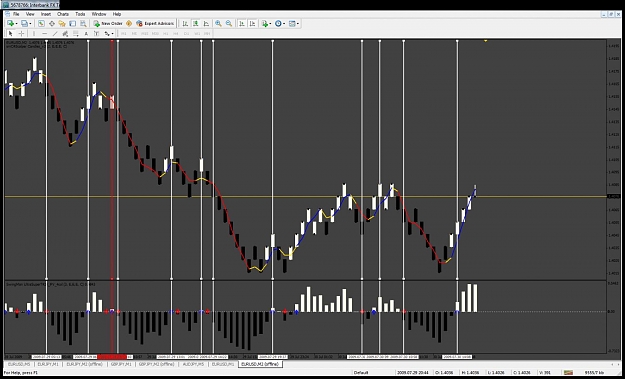Screen dimensions: 625x379
Task: Draw a horizontal line tool
Action: click(x=44, y=33)
